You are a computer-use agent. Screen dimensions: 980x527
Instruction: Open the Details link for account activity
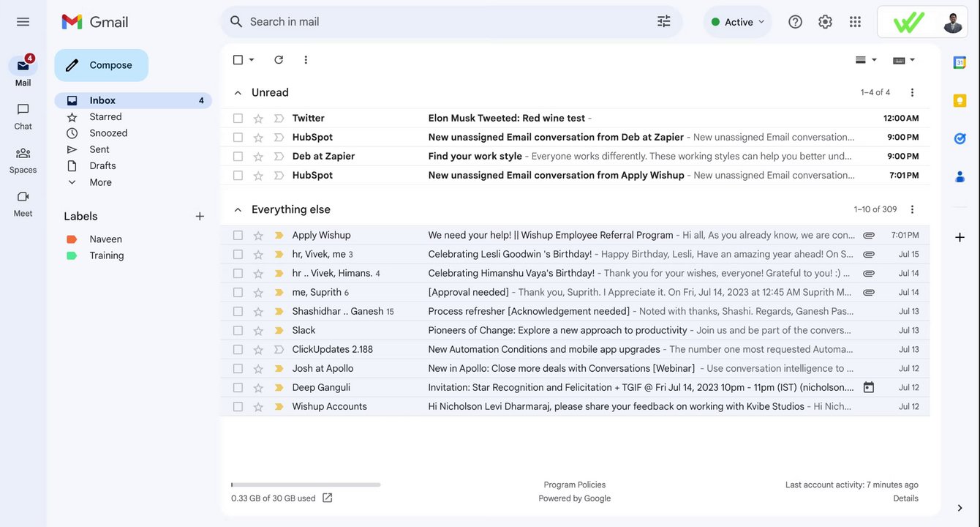pos(905,498)
